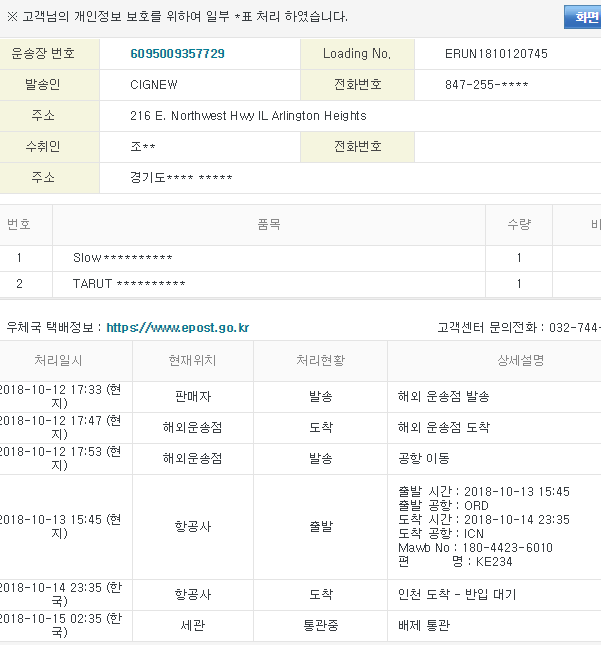Select Loading No. value ERUN1810120745

coord(495,54)
